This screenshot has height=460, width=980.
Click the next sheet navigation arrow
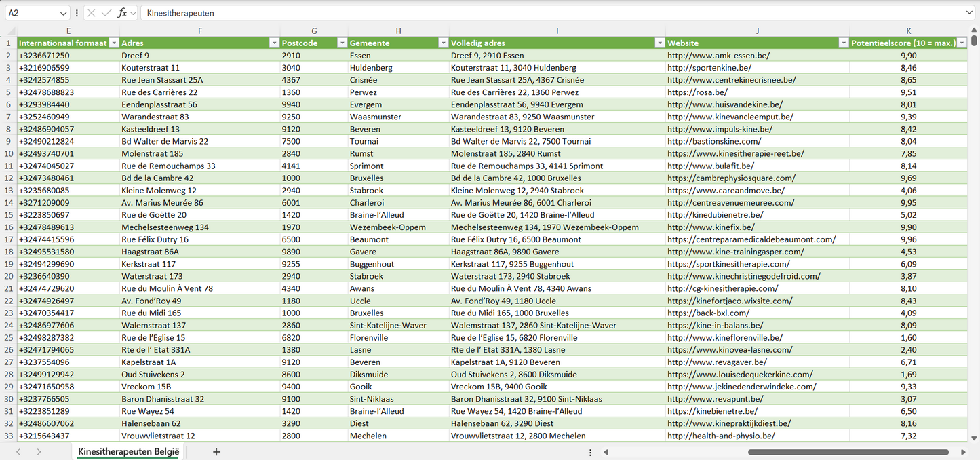pos(39,452)
